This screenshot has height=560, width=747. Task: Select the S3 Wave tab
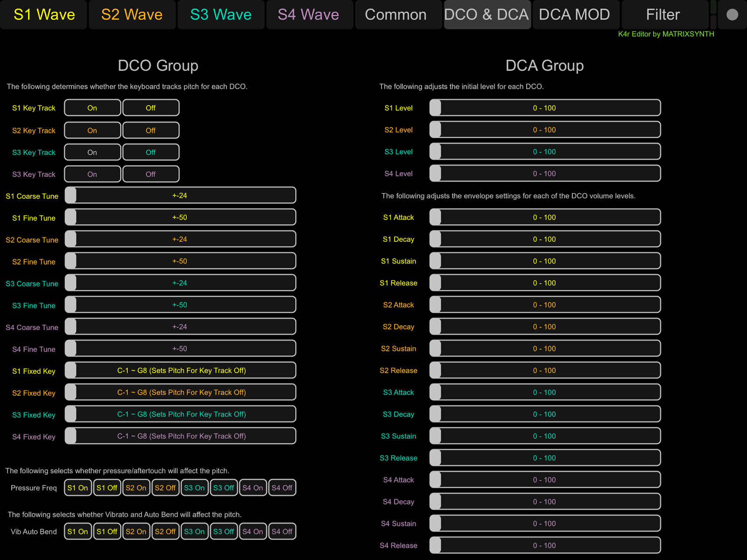220,14
